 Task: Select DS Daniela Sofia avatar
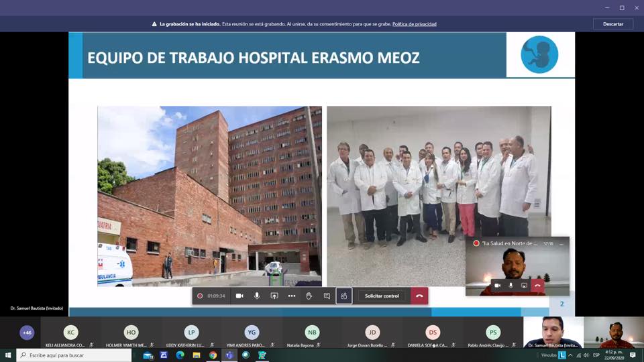tap(433, 333)
